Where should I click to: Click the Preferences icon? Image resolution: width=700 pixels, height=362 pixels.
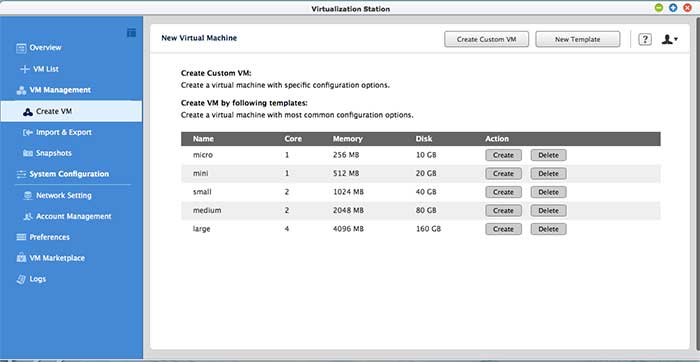click(21, 237)
